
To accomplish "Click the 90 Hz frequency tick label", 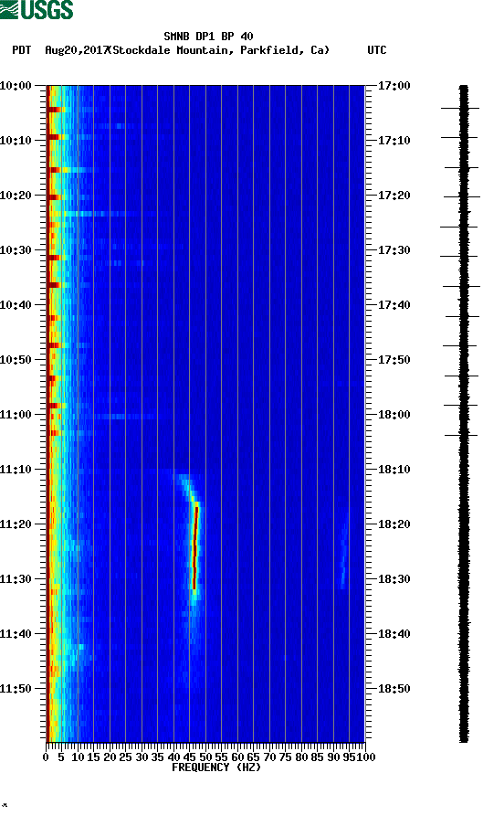I will [333, 757].
